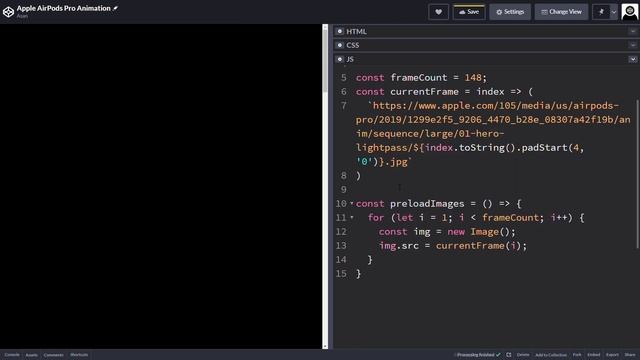
Task: Open JS editor settings gear
Action: pos(340,59)
